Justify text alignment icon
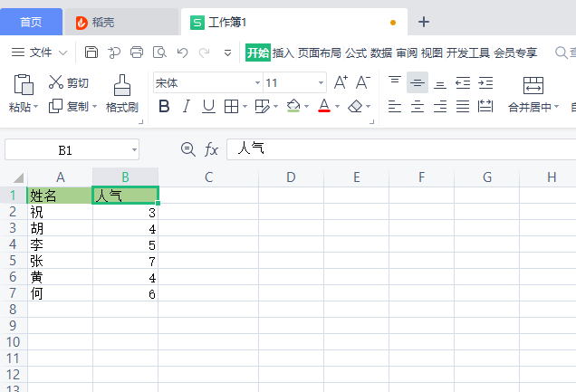576x392 pixels. (x=463, y=107)
